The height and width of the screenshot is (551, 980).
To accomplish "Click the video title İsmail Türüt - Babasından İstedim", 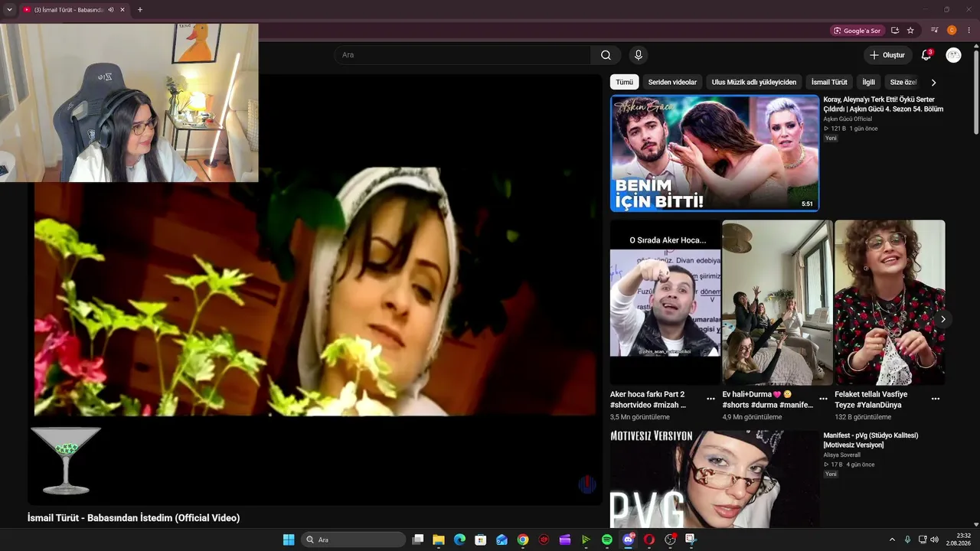I will pos(133,518).
